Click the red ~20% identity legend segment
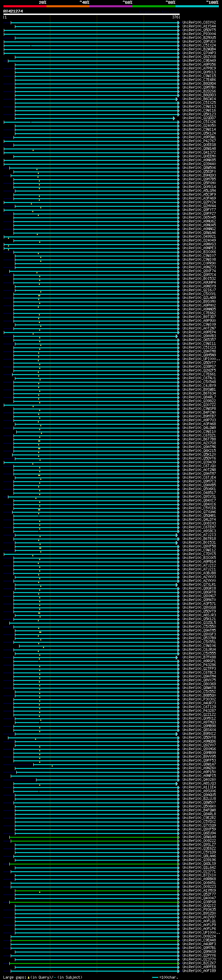The height and width of the screenshot is (980, 222). tap(25, 6)
